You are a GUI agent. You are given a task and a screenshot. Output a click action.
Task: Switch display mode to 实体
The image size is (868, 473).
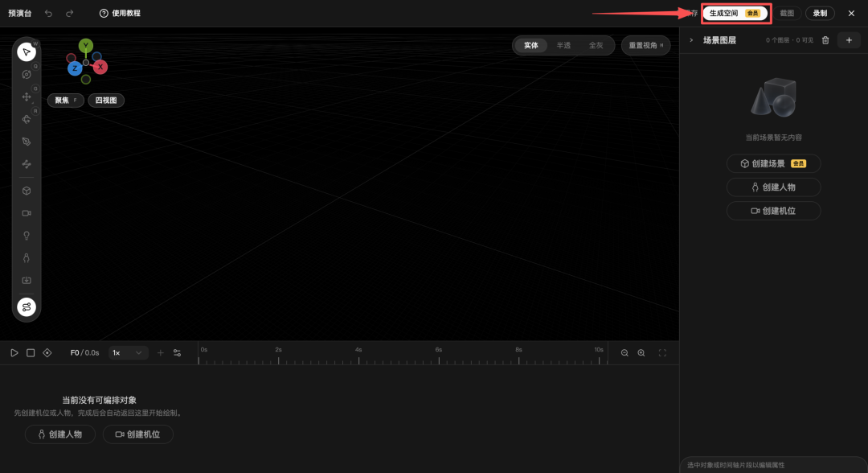point(531,45)
